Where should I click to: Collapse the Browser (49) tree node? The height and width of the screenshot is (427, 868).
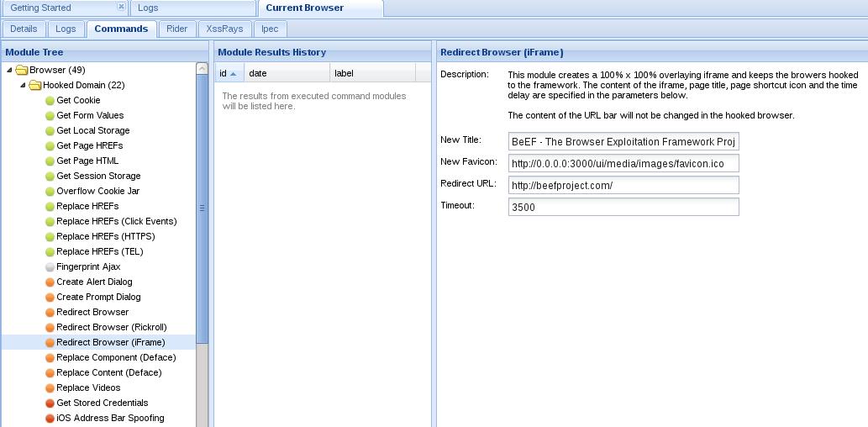coord(9,71)
